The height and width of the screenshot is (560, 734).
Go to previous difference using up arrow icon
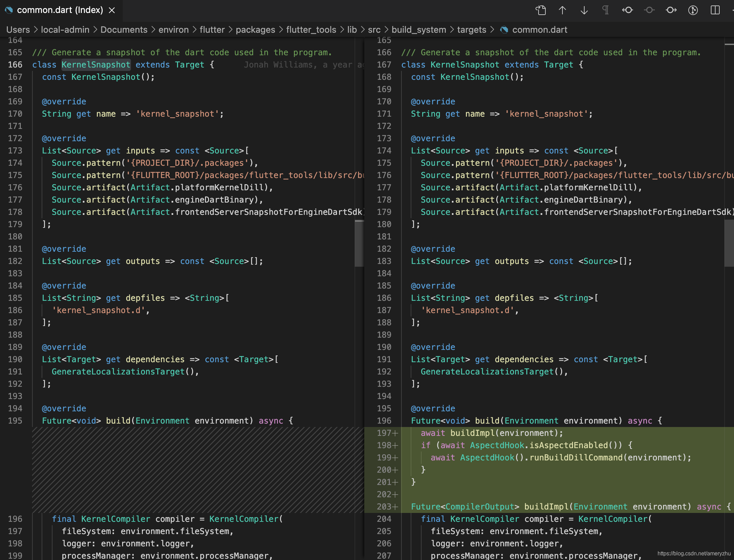pos(562,10)
